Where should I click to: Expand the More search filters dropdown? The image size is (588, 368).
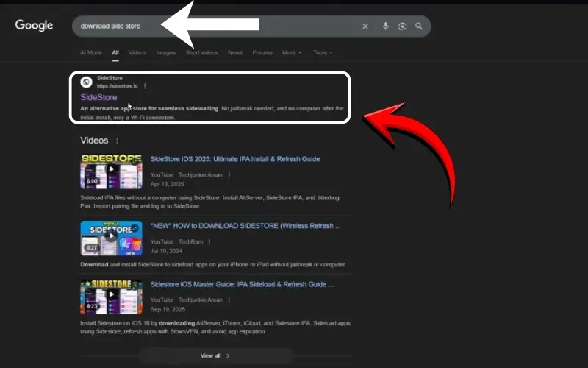292,53
